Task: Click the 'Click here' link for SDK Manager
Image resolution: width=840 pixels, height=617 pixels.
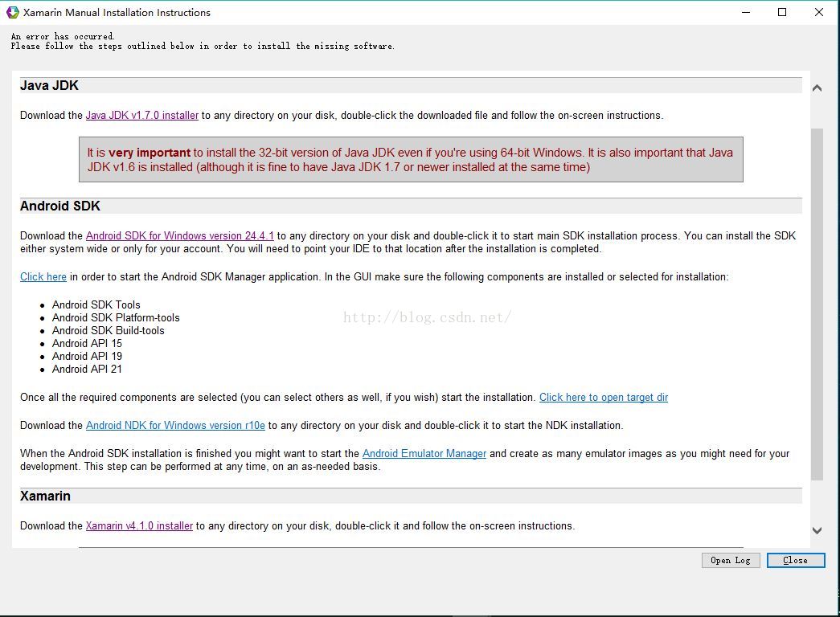Action: tap(43, 277)
